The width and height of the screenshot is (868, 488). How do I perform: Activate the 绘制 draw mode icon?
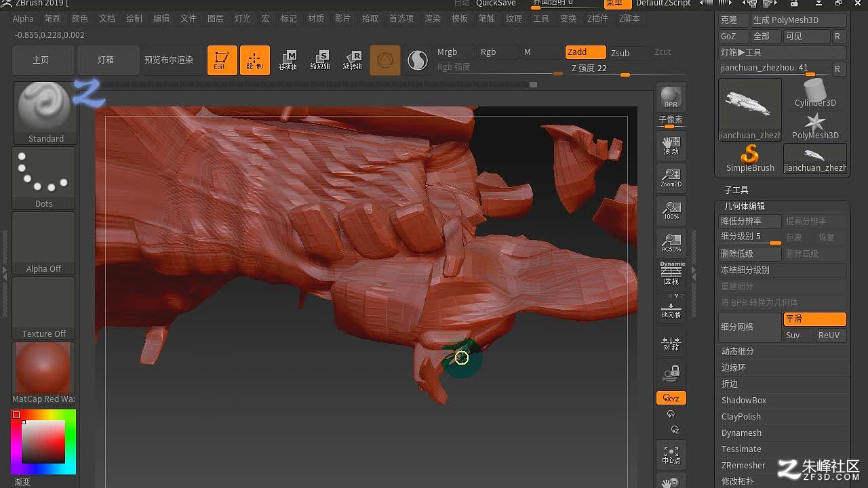(x=255, y=60)
